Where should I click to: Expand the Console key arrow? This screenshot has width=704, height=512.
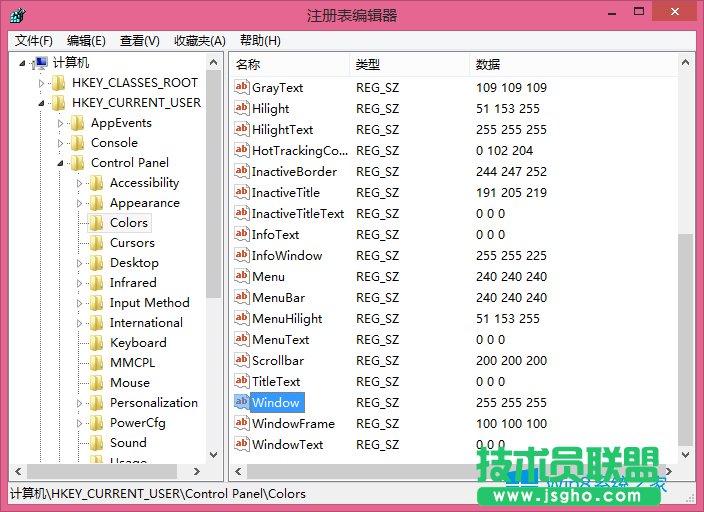coord(60,143)
